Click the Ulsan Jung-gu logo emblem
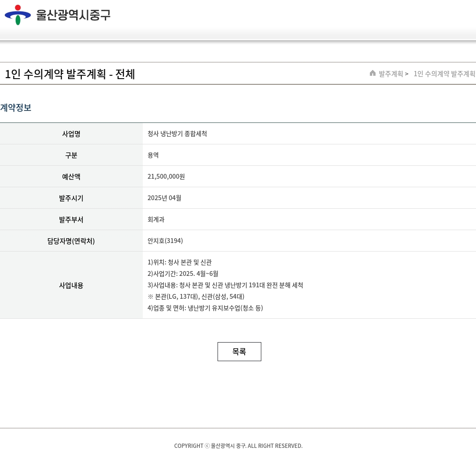 pyautogui.click(x=18, y=15)
